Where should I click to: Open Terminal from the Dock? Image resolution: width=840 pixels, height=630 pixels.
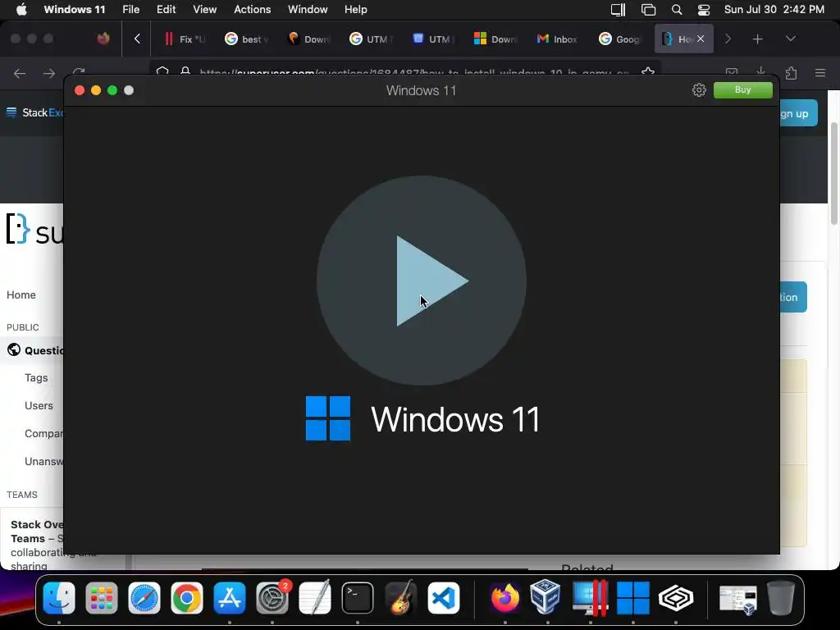358,598
